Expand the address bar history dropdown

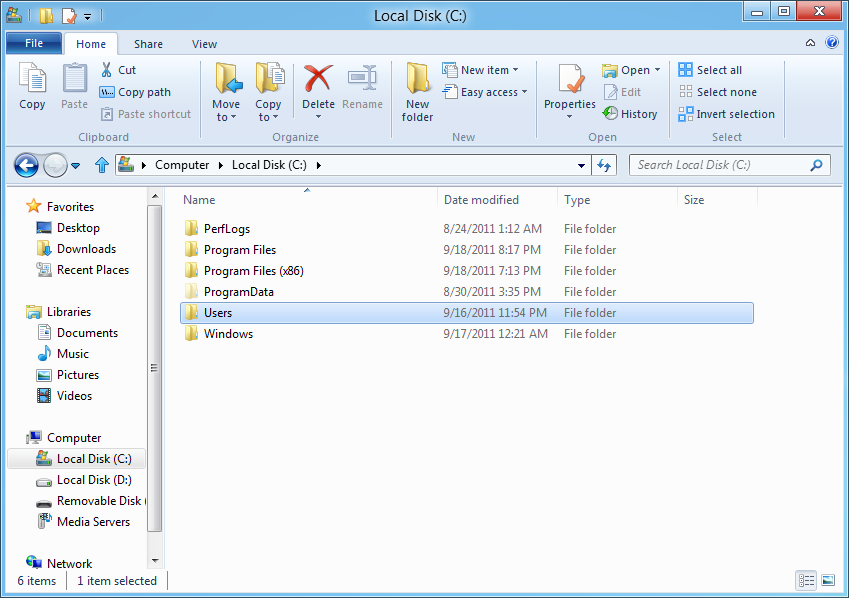(581, 165)
